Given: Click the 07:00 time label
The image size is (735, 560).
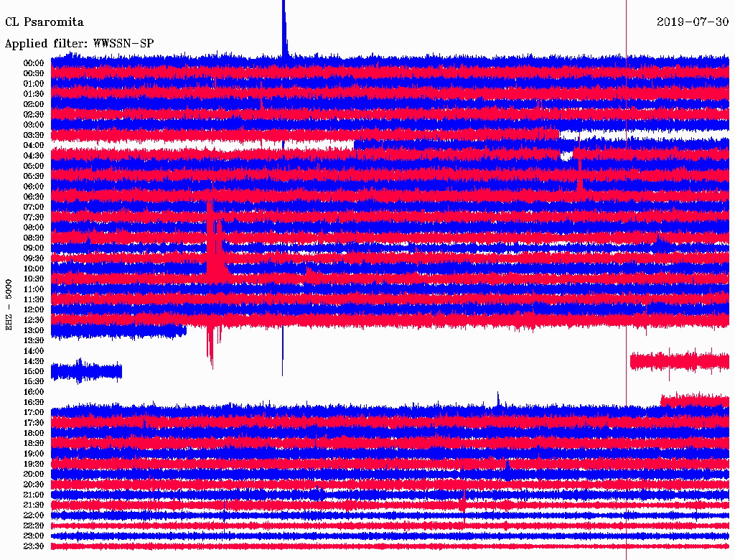Looking at the screenshot, I should (x=34, y=207).
